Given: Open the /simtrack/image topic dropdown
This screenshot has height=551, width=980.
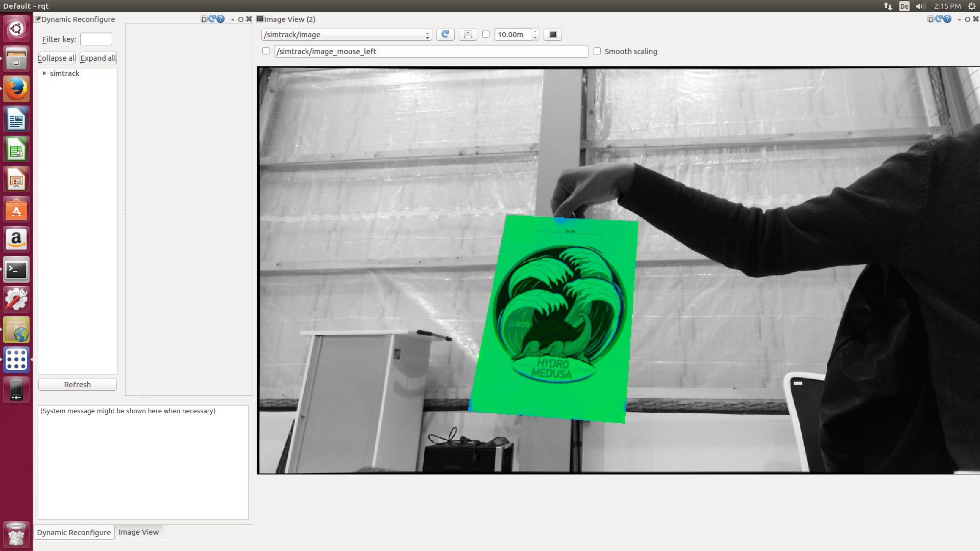Looking at the screenshot, I should 347,34.
